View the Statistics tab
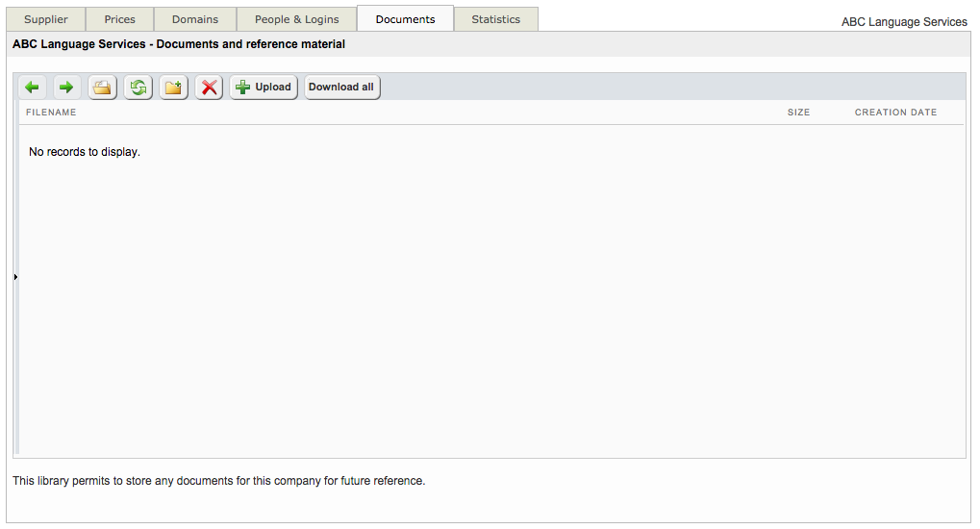The image size is (980, 529). [x=495, y=19]
